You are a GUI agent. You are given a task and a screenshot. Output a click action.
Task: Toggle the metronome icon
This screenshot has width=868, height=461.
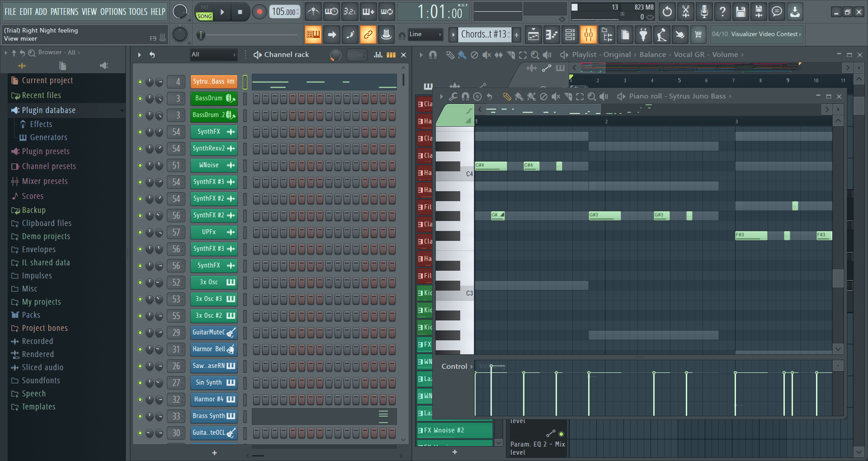click(x=313, y=12)
